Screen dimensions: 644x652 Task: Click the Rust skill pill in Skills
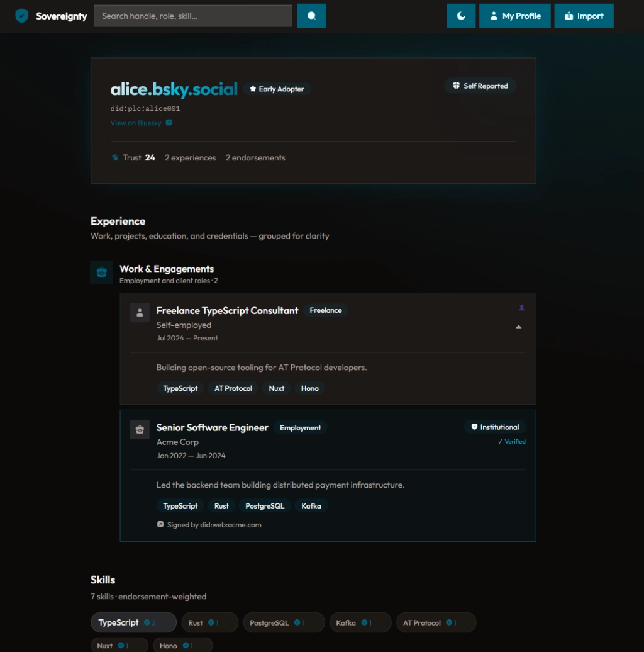[210, 622]
